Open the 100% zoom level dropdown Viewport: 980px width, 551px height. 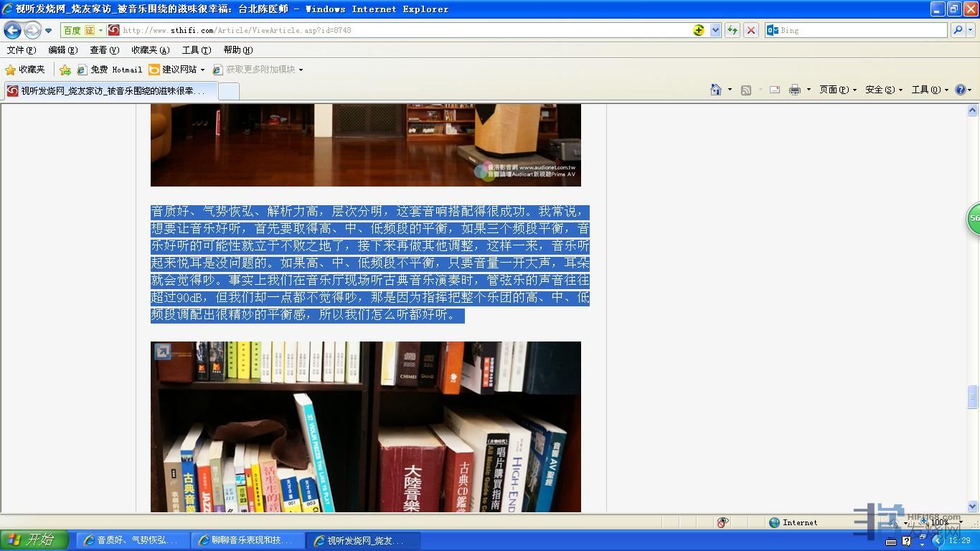(x=961, y=522)
